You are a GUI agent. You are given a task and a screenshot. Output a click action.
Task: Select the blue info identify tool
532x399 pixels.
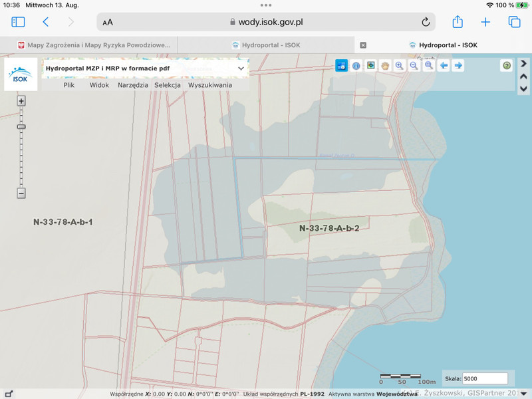[x=356, y=65]
